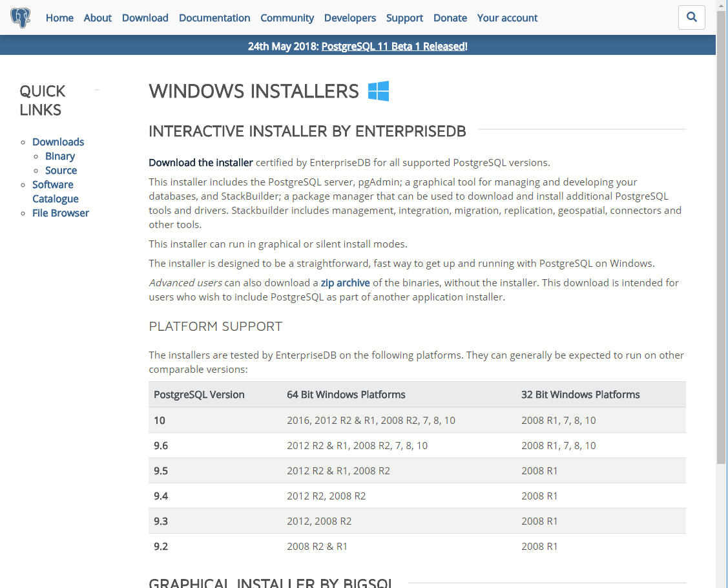Open the search magnifier button
The width and height of the screenshot is (728, 588).
point(691,17)
